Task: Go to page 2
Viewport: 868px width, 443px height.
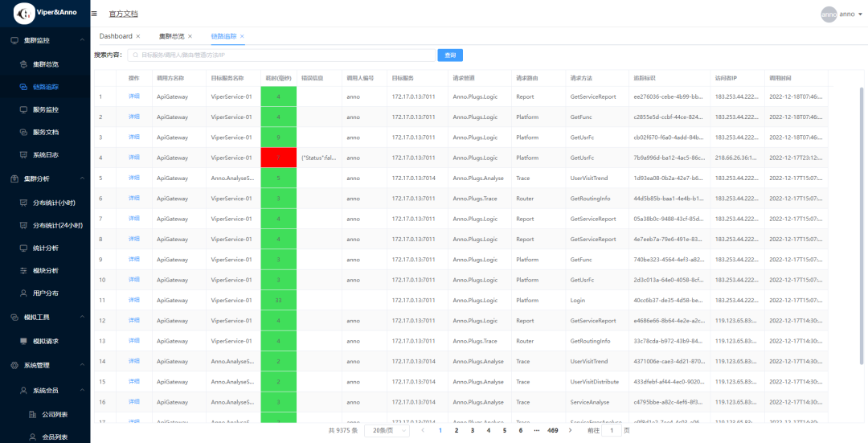Action: coord(457,430)
